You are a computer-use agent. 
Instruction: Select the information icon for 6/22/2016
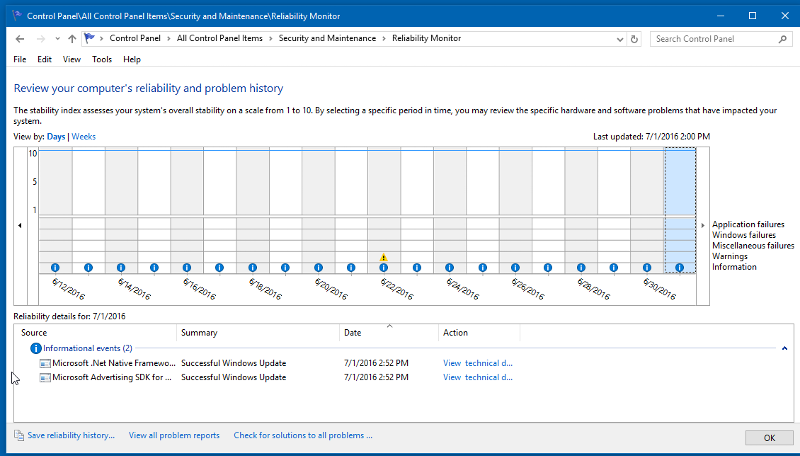pos(384,267)
